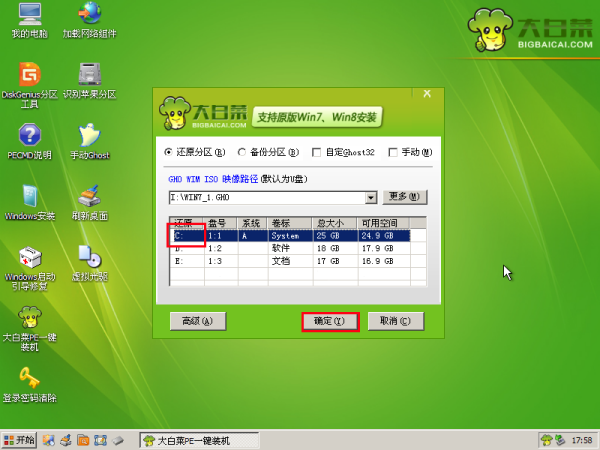Viewport: 600px width, 450px height.
Task: Select the 还原分区 radio button
Action: 168,152
